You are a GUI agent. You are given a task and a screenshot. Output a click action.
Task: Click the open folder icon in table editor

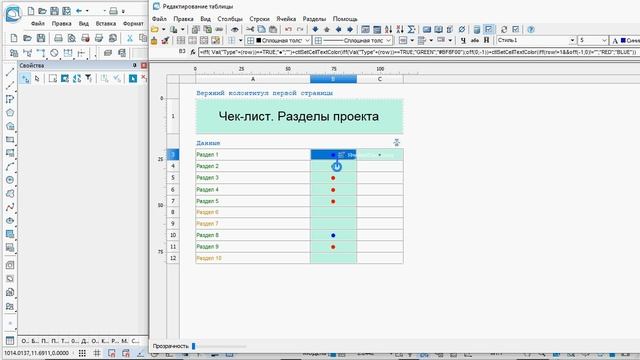pyautogui.click(x=155, y=29)
